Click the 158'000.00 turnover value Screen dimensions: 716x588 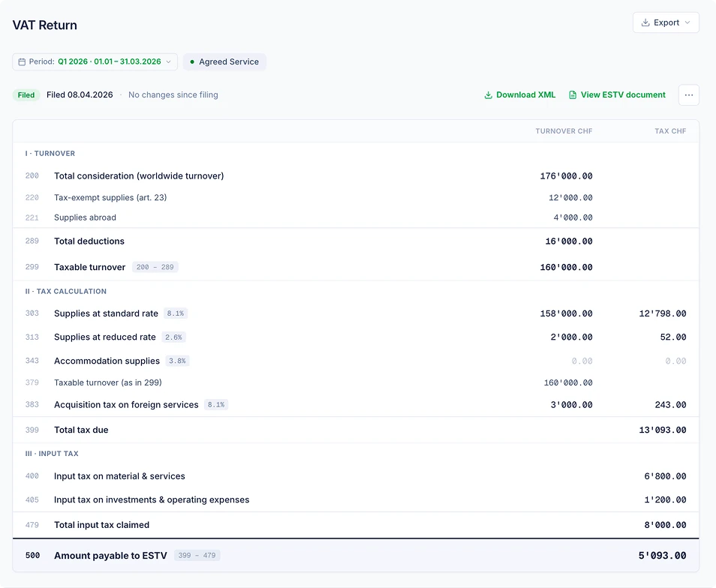[566, 313]
